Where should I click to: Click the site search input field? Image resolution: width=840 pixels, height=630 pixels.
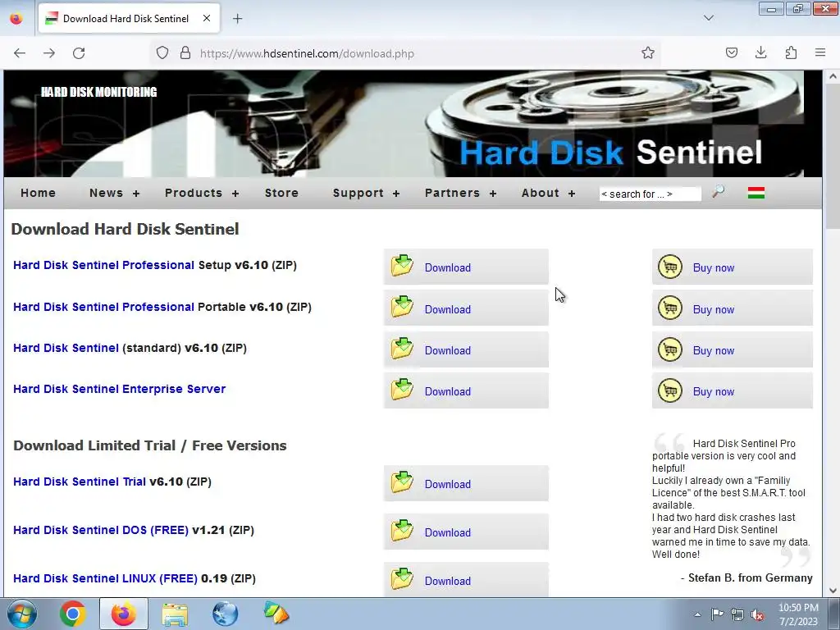650,194
